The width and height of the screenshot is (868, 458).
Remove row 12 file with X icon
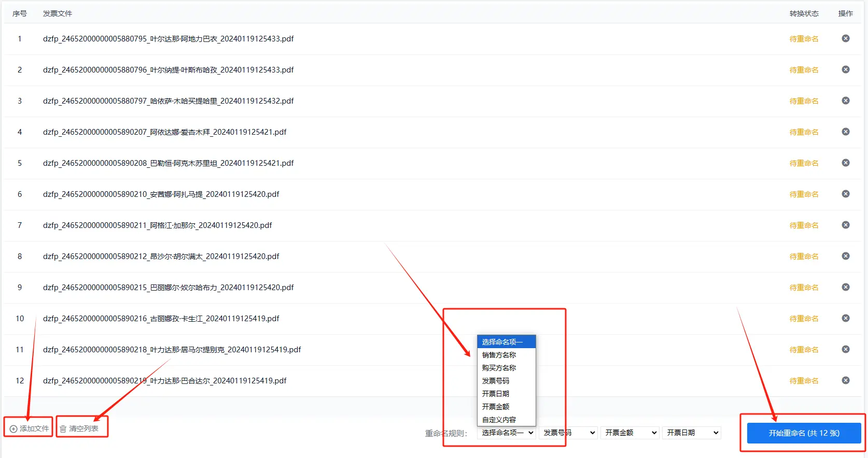tap(845, 380)
